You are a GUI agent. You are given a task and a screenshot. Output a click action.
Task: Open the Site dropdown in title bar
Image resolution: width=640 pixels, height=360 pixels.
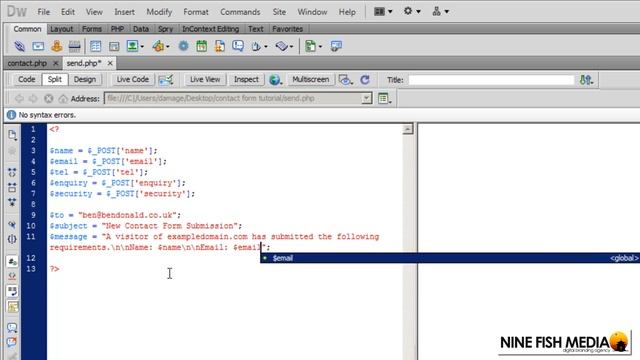pyautogui.click(x=440, y=11)
